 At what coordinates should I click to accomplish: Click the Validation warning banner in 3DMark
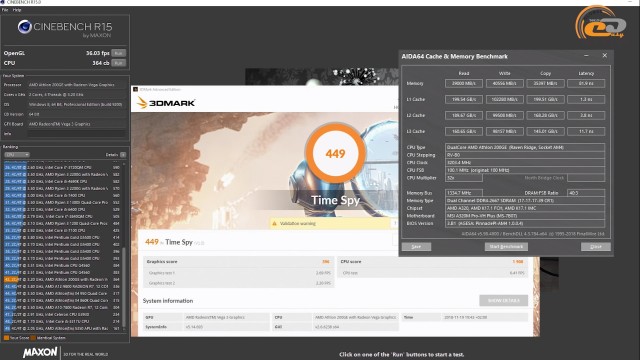tap(333, 223)
